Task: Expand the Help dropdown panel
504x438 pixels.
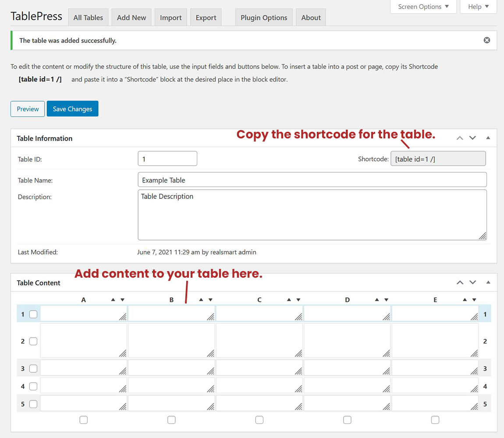Action: click(478, 7)
